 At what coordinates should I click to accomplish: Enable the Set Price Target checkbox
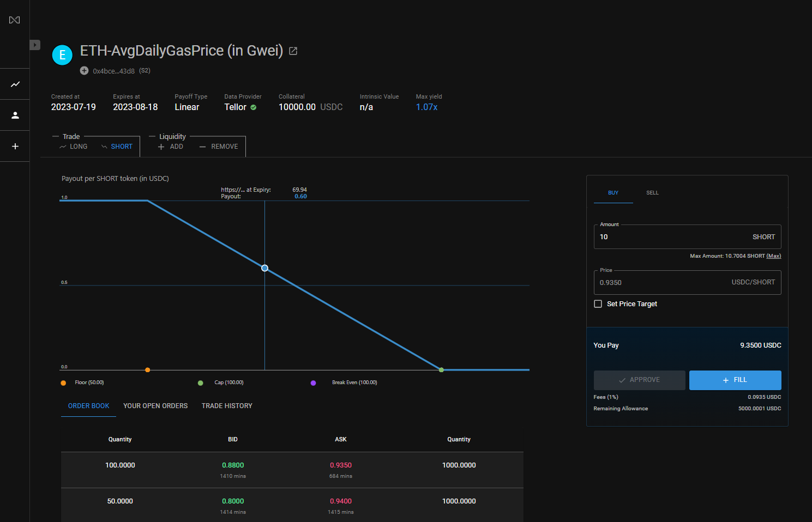[598, 304]
